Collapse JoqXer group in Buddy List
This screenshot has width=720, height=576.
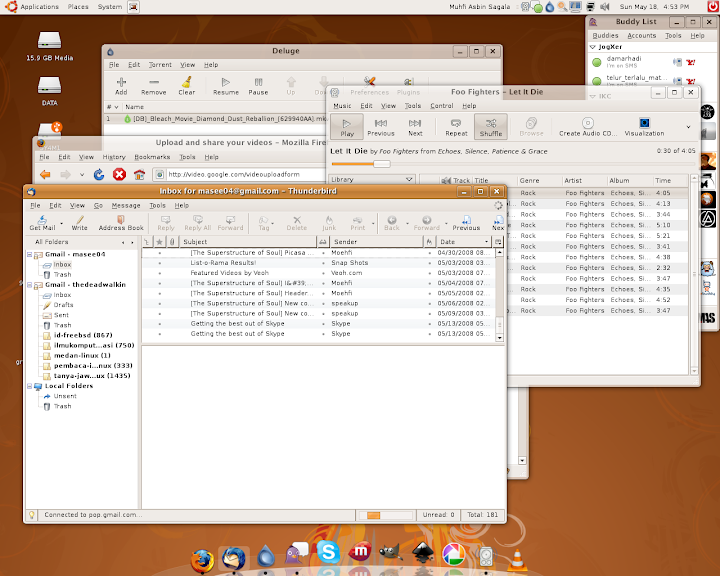[592, 47]
